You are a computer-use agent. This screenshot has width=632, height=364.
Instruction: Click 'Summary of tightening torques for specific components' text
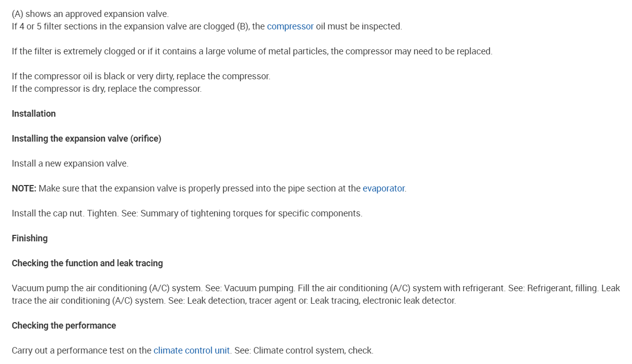click(x=251, y=213)
